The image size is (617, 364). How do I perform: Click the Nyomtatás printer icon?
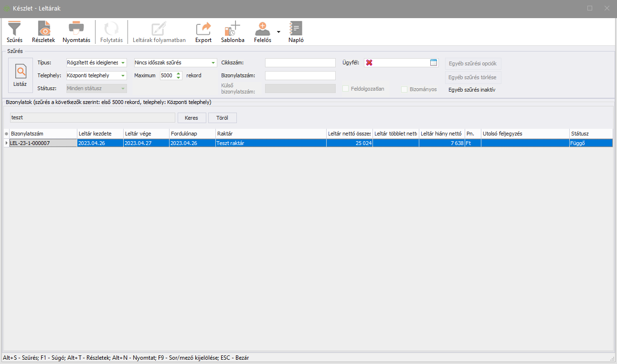point(76,30)
